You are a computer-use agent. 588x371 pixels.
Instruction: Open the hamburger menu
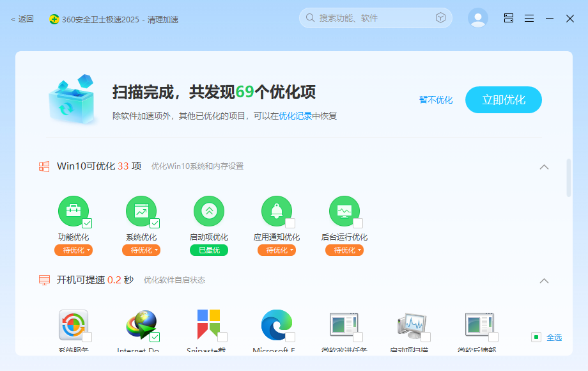[x=529, y=18]
